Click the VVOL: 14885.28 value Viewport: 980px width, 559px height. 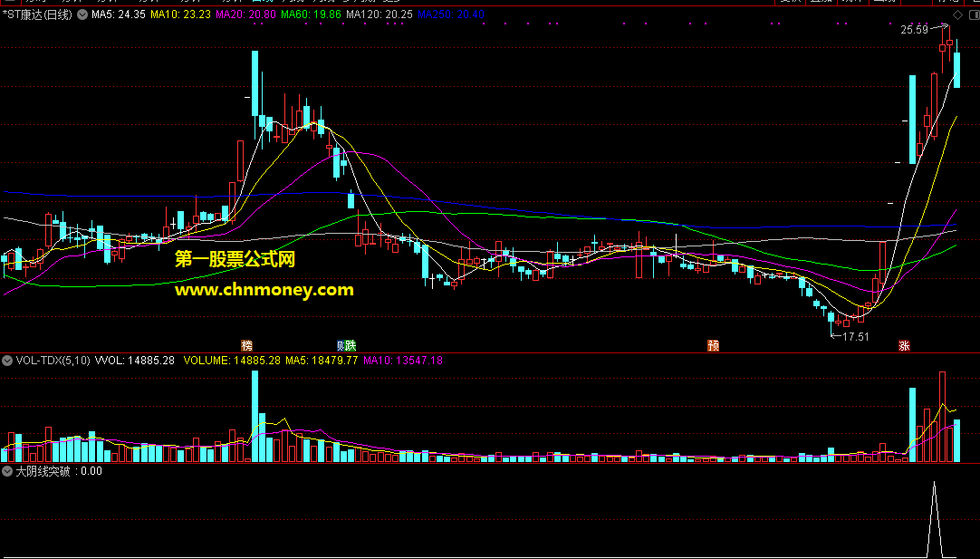[134, 361]
